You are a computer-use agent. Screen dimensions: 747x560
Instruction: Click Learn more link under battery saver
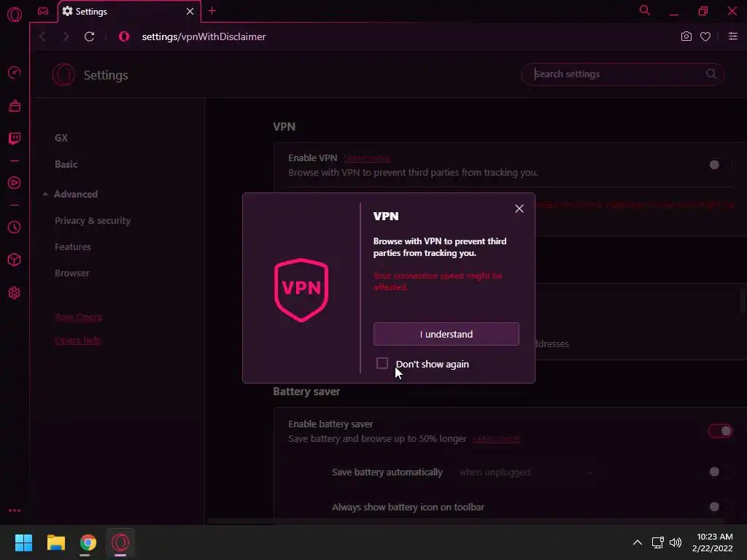click(x=496, y=438)
